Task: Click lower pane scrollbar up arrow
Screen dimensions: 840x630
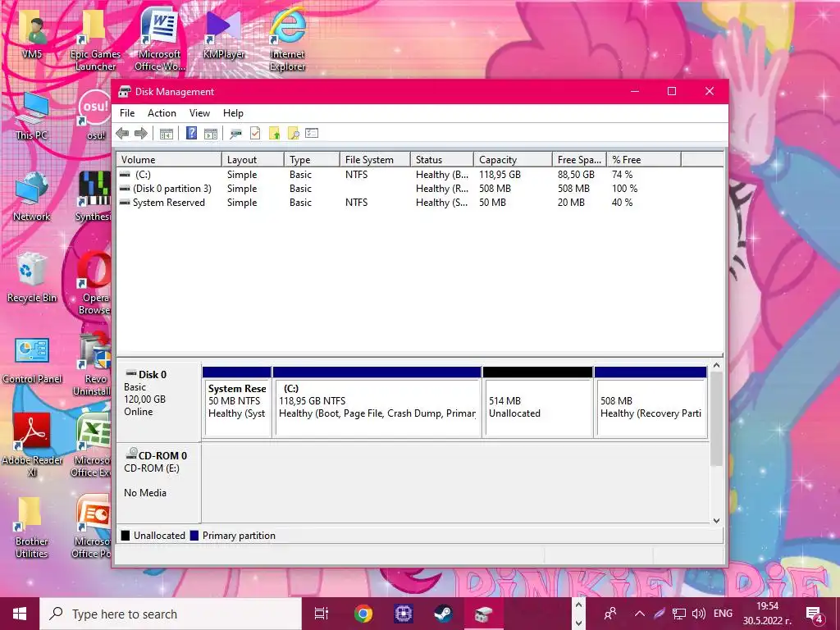Action: (716, 365)
